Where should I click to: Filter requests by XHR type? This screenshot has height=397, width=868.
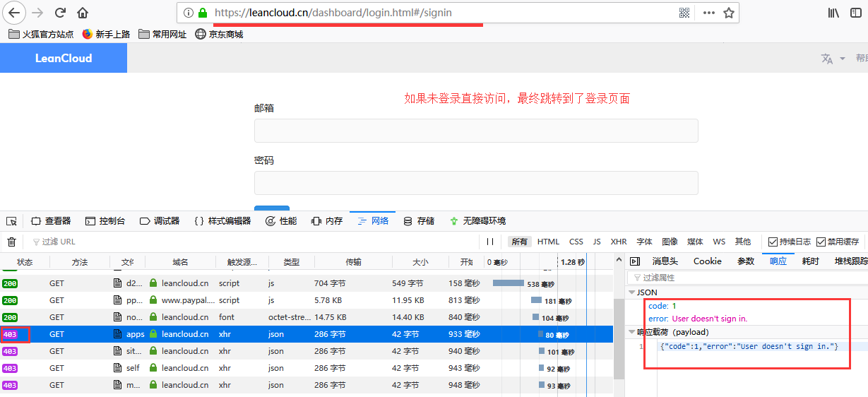click(619, 242)
